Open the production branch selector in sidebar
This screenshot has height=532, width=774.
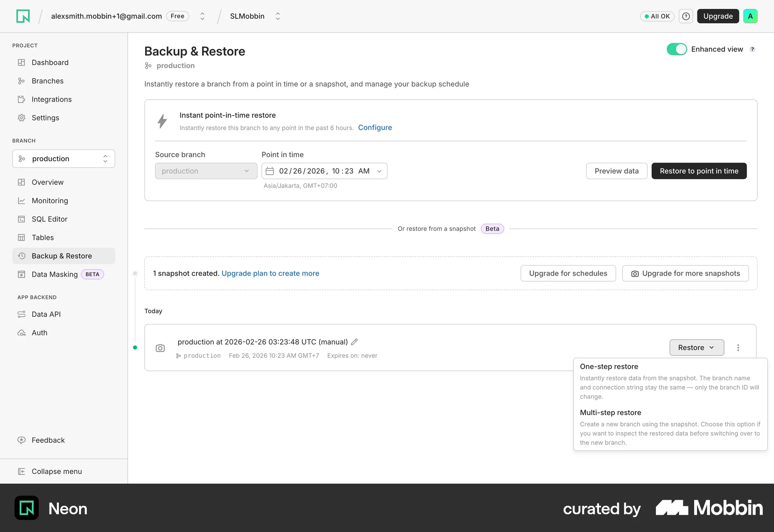point(64,159)
